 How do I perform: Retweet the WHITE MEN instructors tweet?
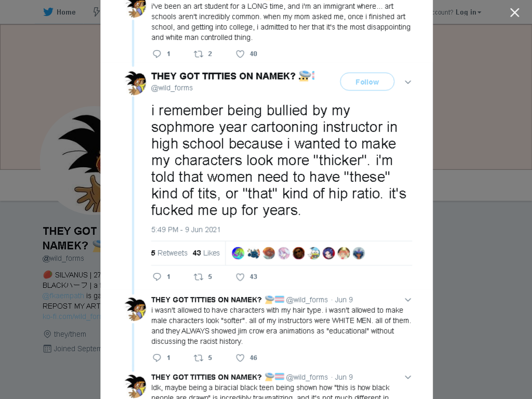198,358
